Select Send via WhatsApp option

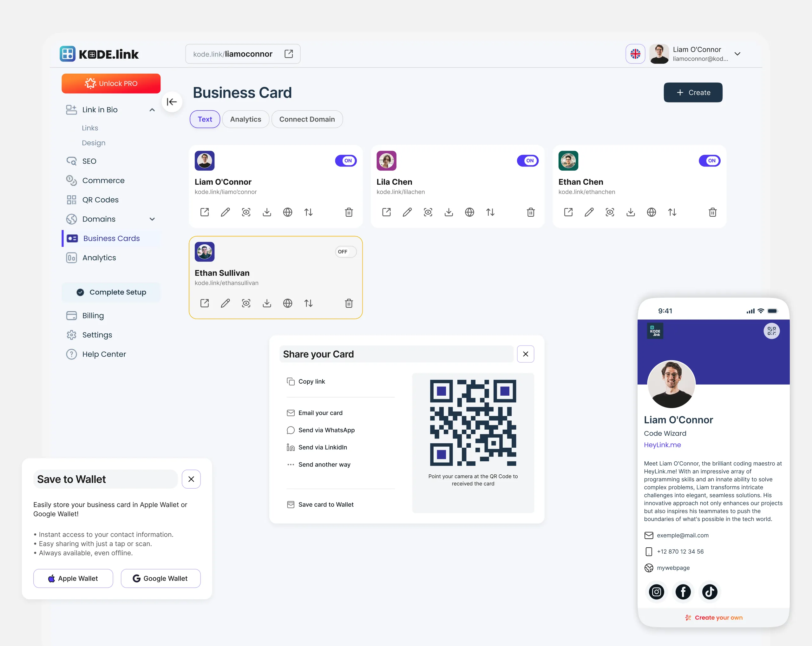pyautogui.click(x=321, y=430)
